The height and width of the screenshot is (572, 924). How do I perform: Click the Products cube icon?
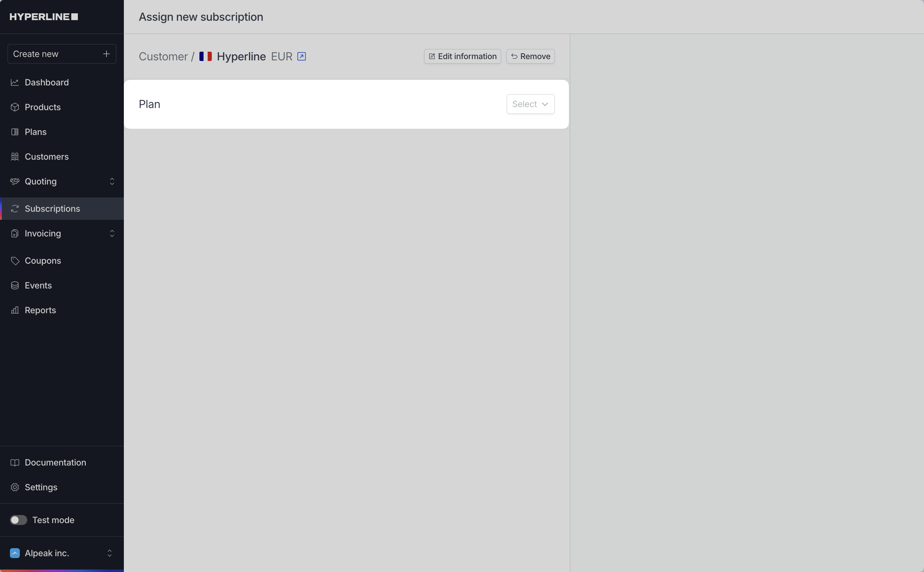pyautogui.click(x=15, y=107)
